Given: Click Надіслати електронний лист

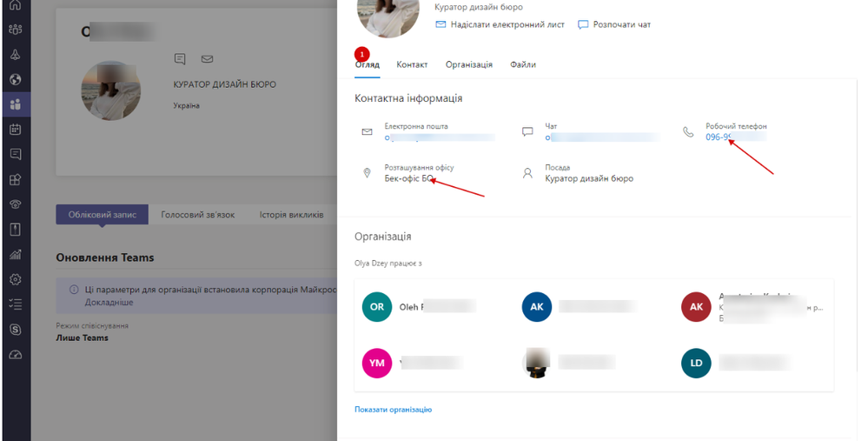Looking at the screenshot, I should 500,24.
